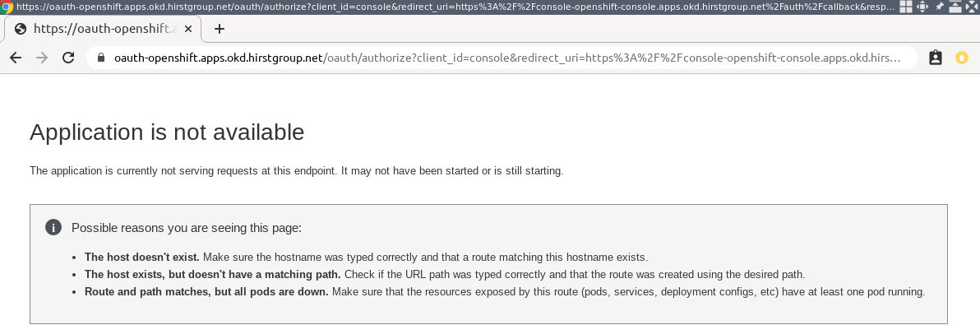Click the yellow update arrow icon

(x=962, y=58)
